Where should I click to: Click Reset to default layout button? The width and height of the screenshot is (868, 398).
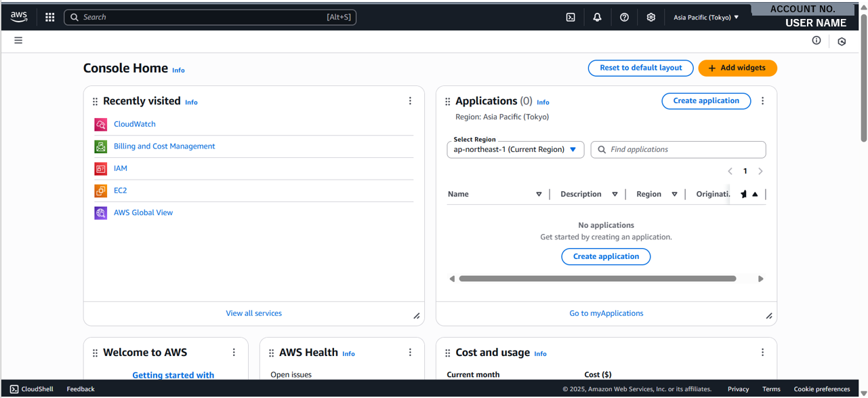tap(640, 68)
